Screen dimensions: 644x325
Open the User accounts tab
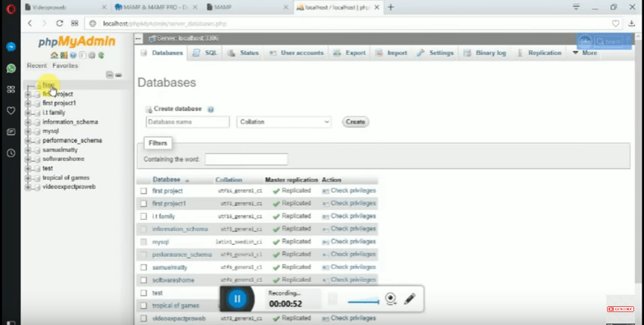point(297,53)
